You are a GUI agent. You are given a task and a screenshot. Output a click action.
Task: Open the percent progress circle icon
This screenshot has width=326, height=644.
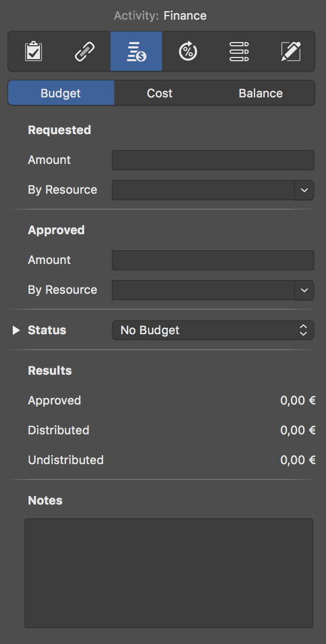point(188,52)
